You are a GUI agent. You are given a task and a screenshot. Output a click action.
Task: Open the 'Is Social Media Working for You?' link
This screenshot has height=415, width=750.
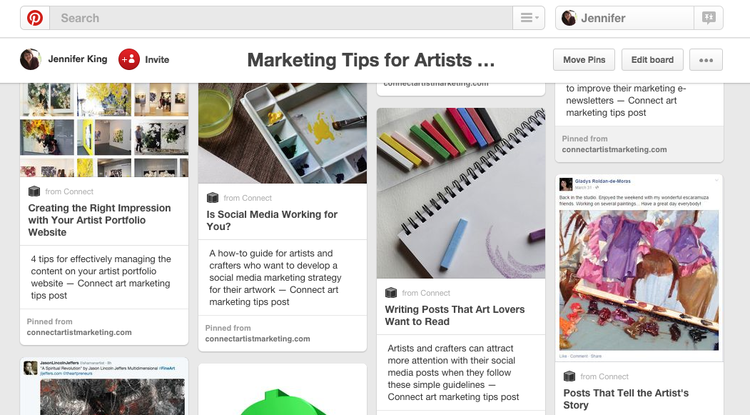272,220
